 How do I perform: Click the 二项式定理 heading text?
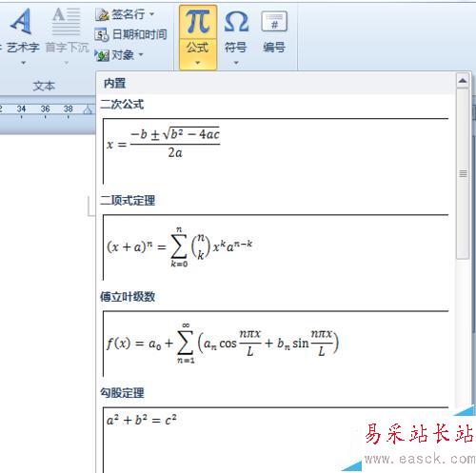[128, 201]
